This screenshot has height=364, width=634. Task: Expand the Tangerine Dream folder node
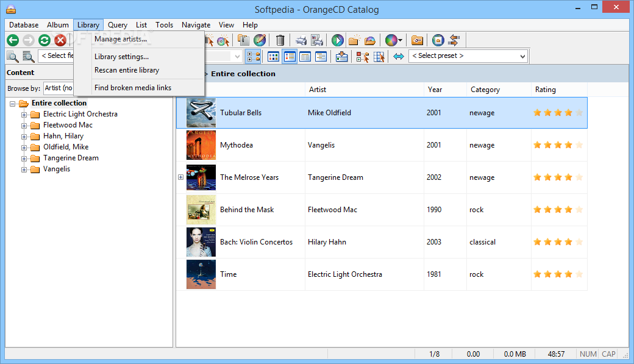[24, 159]
